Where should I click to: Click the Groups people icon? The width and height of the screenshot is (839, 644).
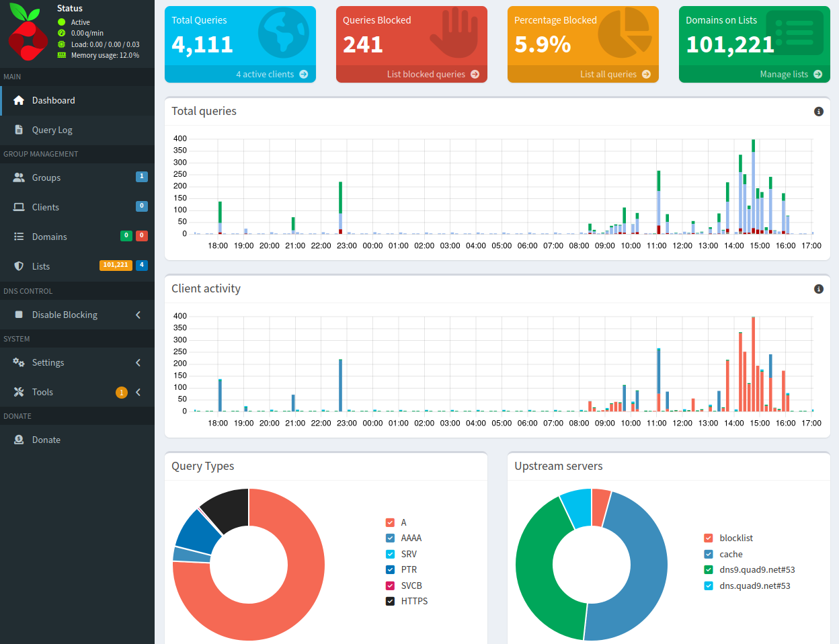pyautogui.click(x=18, y=177)
